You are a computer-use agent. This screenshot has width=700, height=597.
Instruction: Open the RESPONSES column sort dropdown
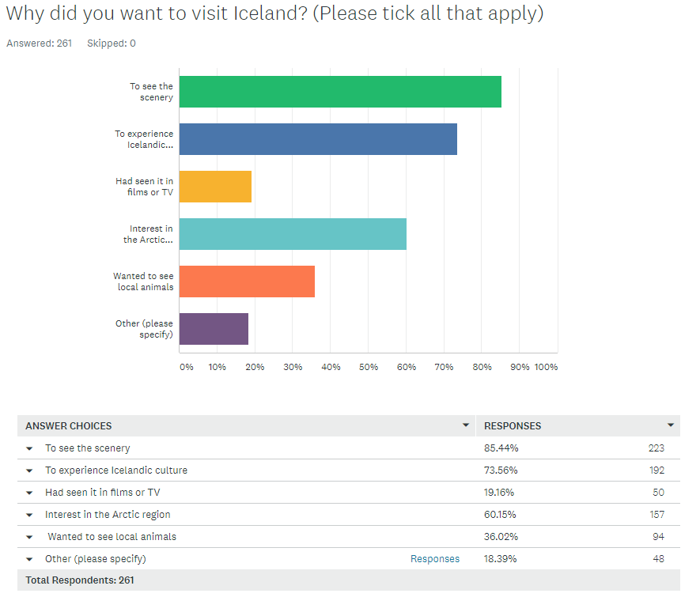click(670, 425)
